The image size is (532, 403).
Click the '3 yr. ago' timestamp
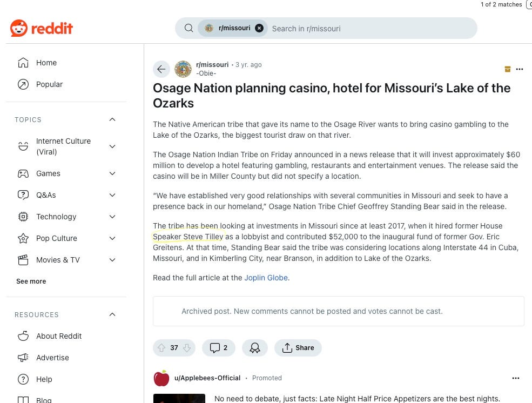click(248, 65)
